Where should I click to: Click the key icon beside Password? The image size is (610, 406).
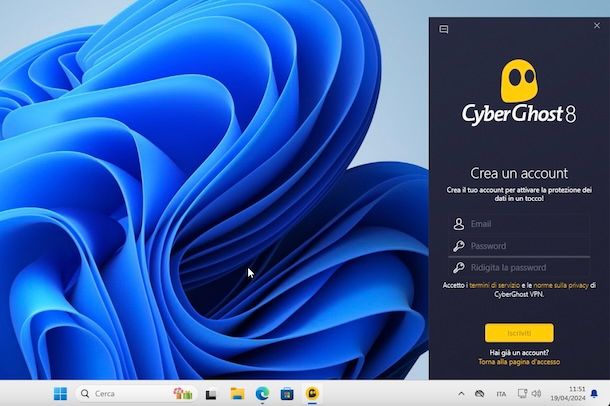click(x=459, y=246)
